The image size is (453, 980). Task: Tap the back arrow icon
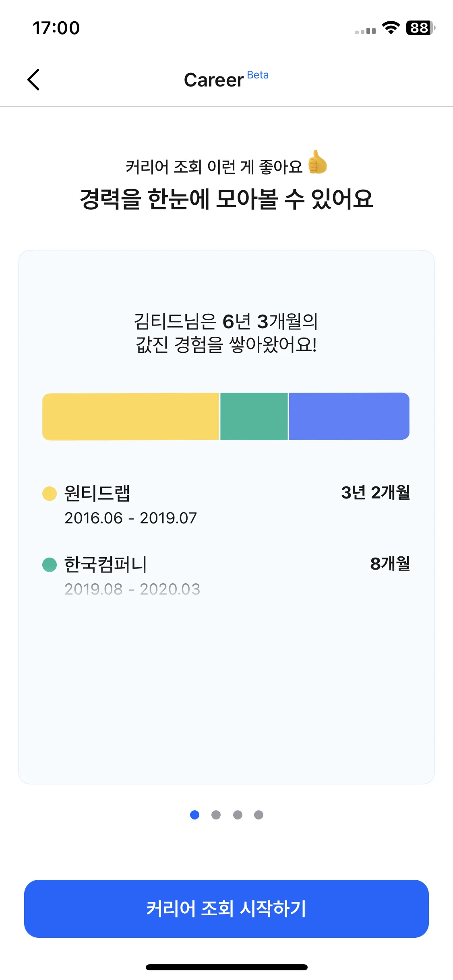pos(33,80)
